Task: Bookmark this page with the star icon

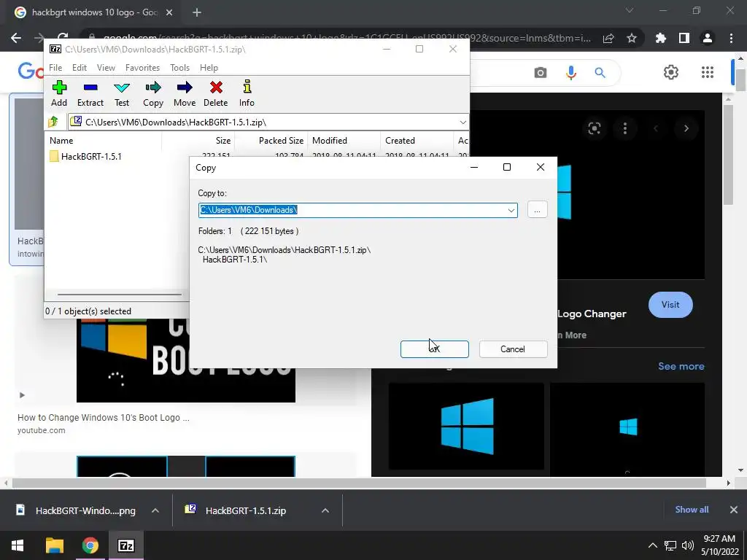Action: pos(632,38)
